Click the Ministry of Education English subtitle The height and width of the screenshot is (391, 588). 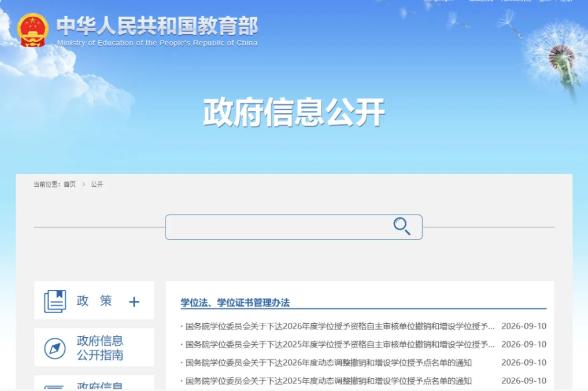[157, 43]
